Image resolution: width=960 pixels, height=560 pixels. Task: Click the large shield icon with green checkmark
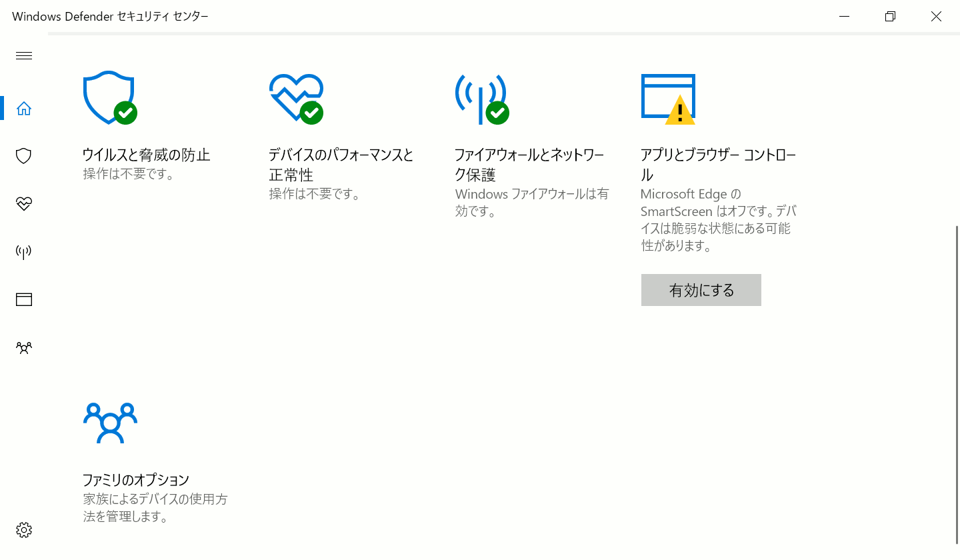[x=110, y=98]
